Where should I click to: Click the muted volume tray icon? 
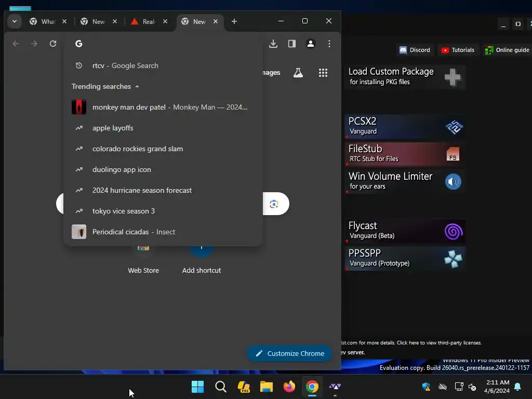[472, 387]
